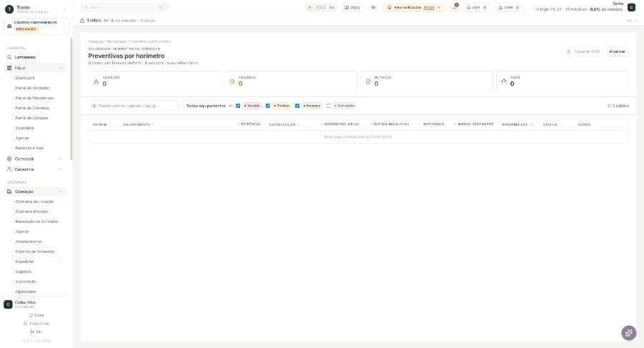
Task: Enable the Sem dados filter checkbox
Action: pos(328,106)
